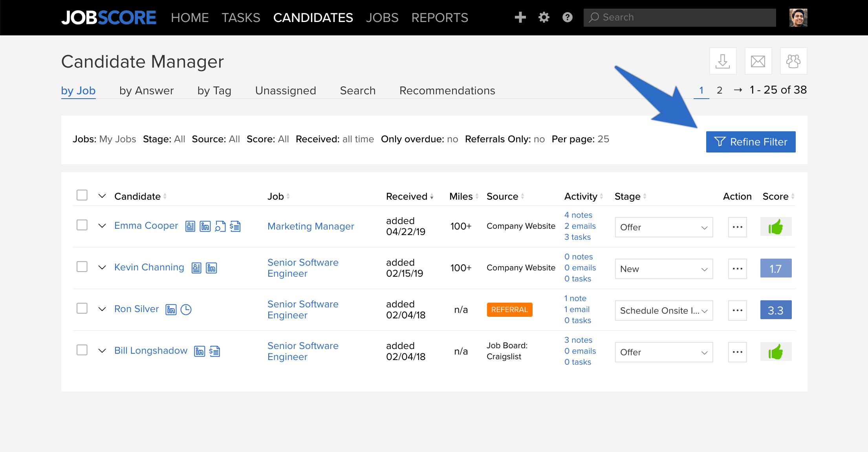Check the Ron Silver row checkbox
Image resolution: width=868 pixels, height=452 pixels.
(x=82, y=308)
